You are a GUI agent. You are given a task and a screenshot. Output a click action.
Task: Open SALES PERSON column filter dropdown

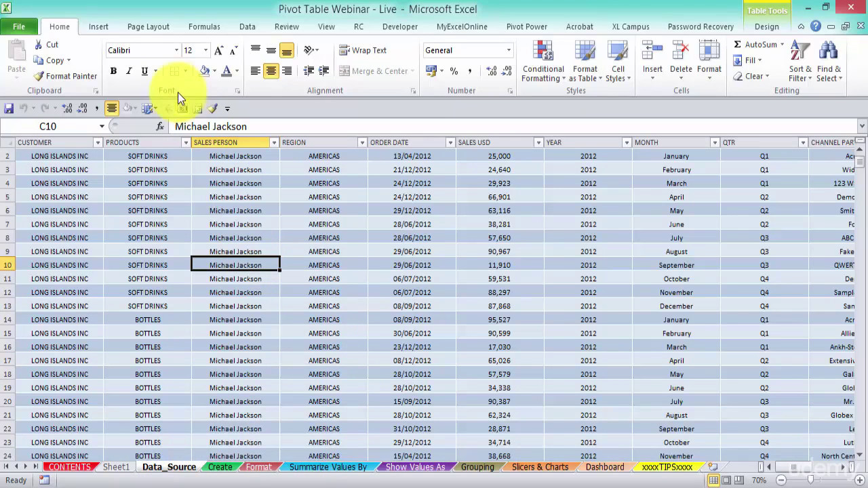pos(274,142)
